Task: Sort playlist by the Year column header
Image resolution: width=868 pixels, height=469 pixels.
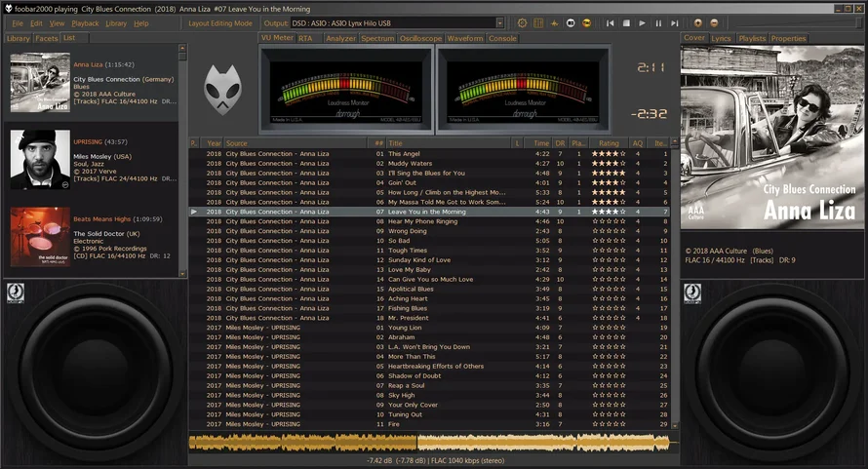Action: [213, 142]
